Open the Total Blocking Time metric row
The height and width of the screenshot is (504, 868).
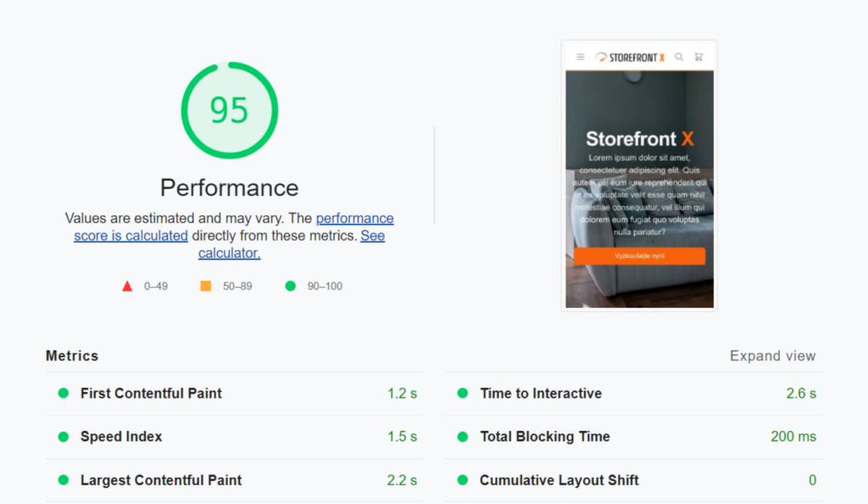click(634, 436)
